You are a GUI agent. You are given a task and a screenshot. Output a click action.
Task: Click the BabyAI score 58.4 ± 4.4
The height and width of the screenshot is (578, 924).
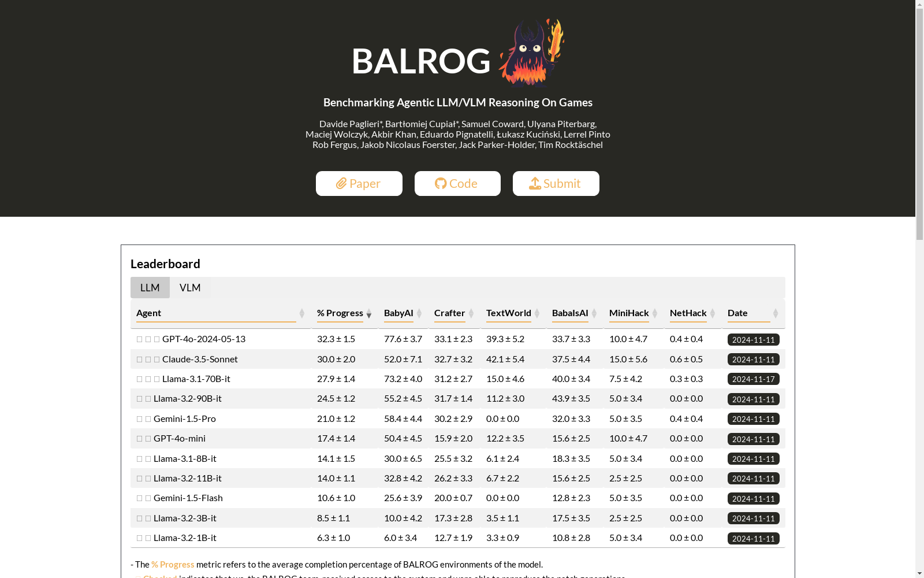pyautogui.click(x=403, y=418)
